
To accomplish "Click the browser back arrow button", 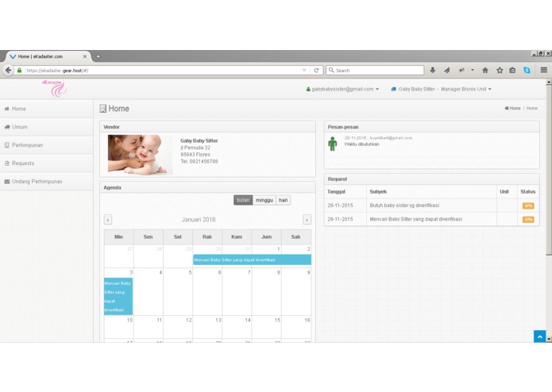I will pyautogui.click(x=8, y=71).
